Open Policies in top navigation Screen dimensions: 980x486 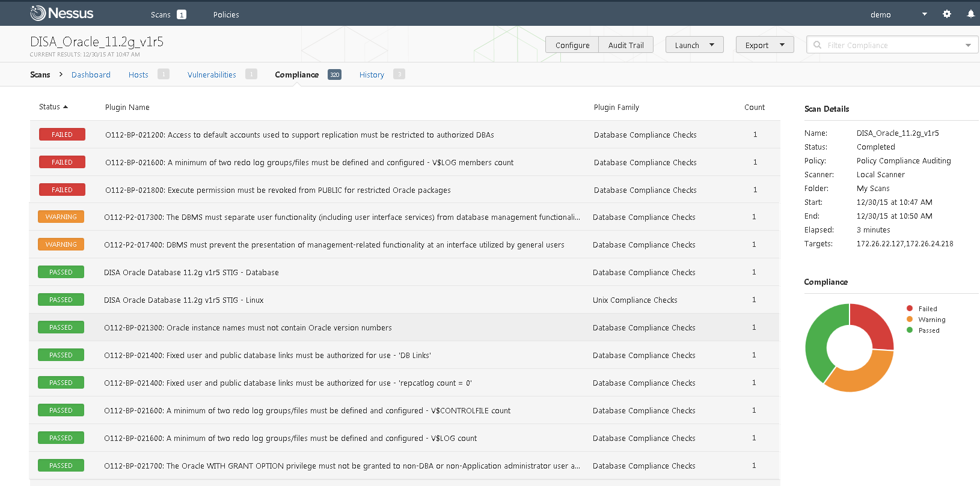point(226,14)
